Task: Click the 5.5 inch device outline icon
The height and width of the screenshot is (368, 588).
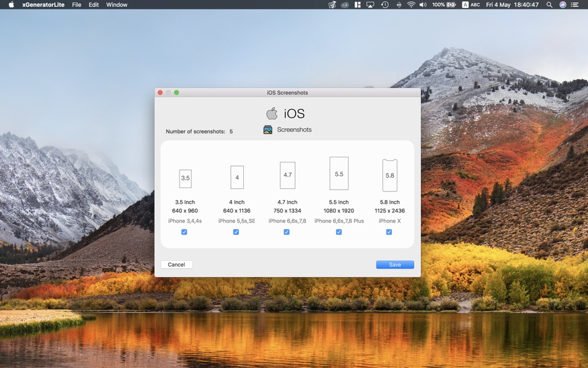Action: [x=339, y=173]
